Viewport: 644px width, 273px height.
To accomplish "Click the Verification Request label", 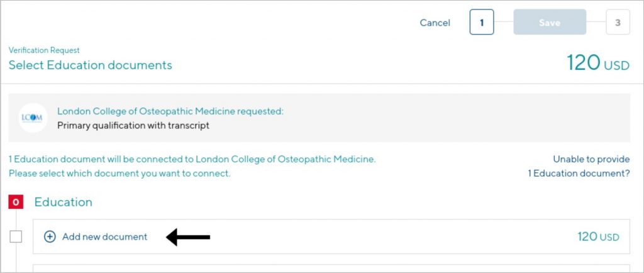I will [45, 50].
